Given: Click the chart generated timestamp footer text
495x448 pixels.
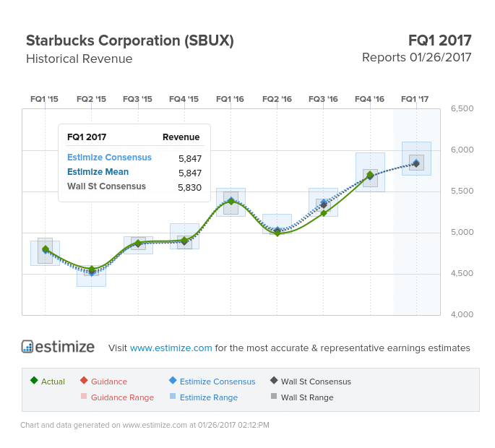Looking at the screenshot, I should [145, 425].
